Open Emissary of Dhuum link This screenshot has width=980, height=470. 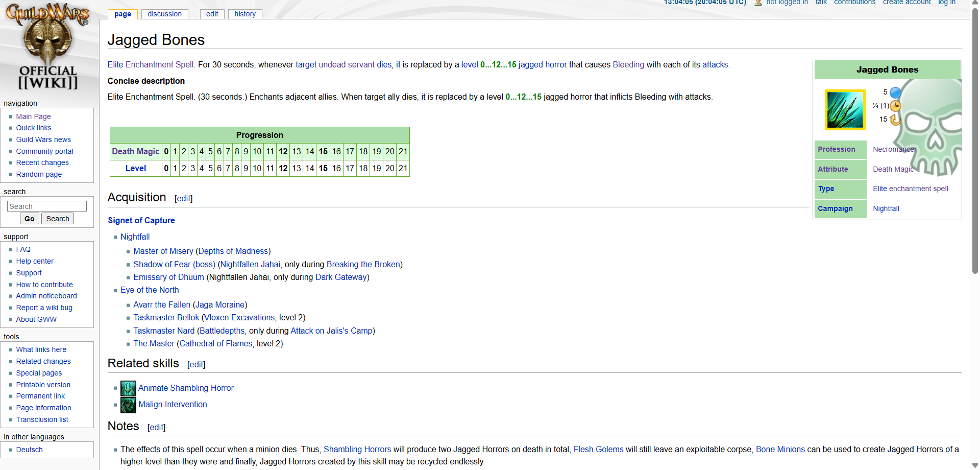click(168, 277)
